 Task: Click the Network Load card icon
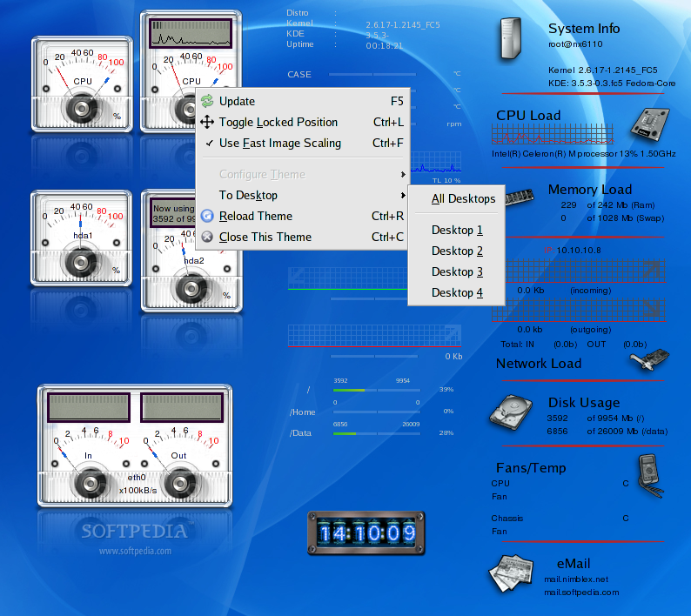[649, 358]
